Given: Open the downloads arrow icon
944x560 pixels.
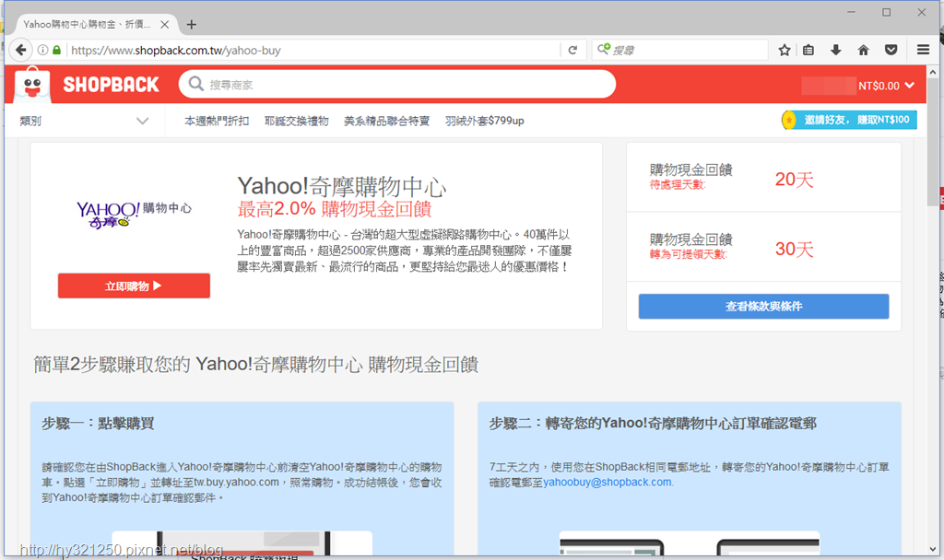Looking at the screenshot, I should (x=835, y=50).
